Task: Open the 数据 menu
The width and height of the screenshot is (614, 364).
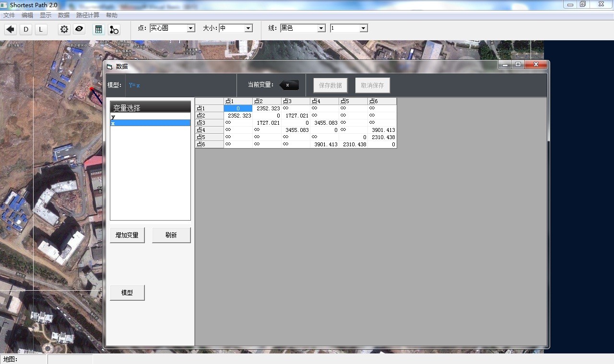Action: pyautogui.click(x=64, y=15)
